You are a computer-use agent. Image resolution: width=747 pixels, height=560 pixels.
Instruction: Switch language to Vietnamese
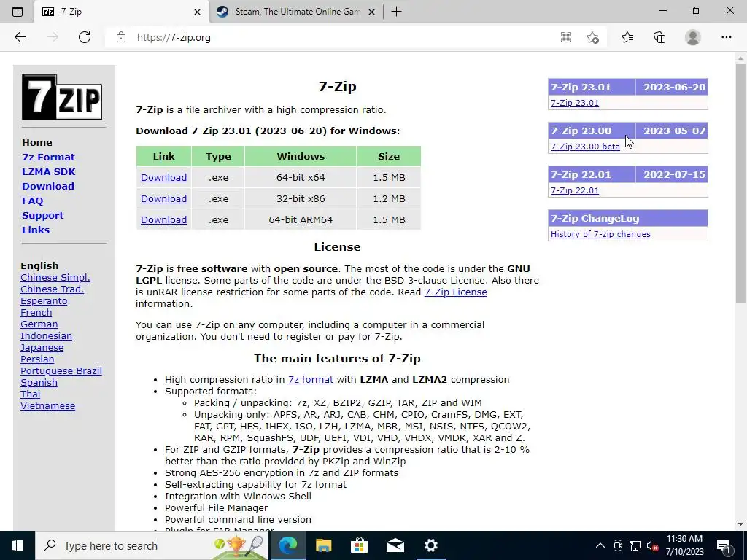(47, 405)
